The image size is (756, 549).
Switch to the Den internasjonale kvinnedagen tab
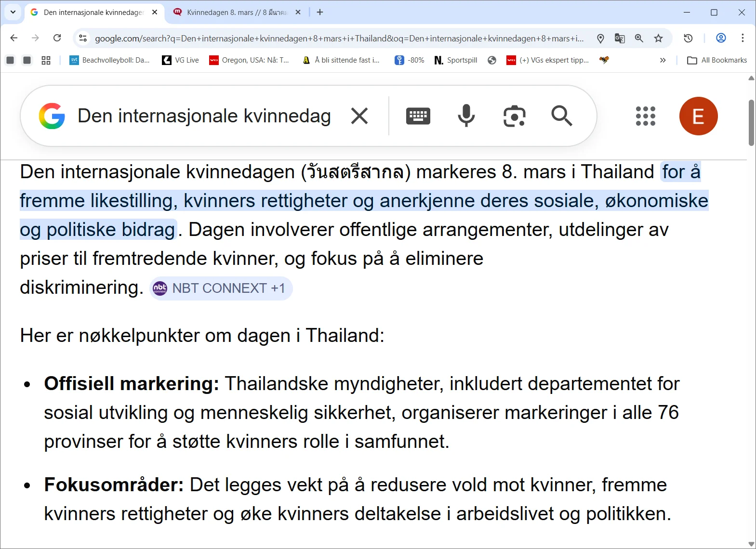(94, 13)
